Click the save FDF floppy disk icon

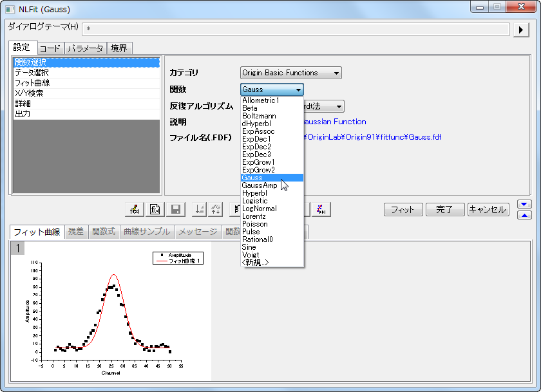176,209
